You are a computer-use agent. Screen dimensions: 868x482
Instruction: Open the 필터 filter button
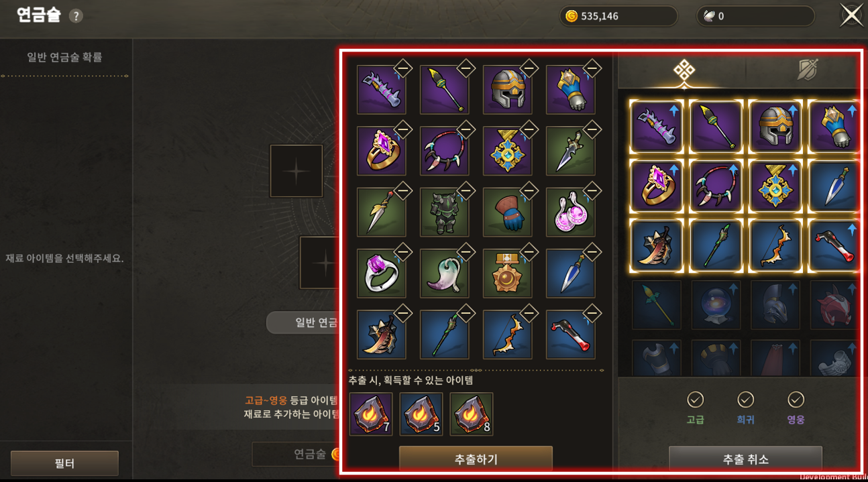64,463
